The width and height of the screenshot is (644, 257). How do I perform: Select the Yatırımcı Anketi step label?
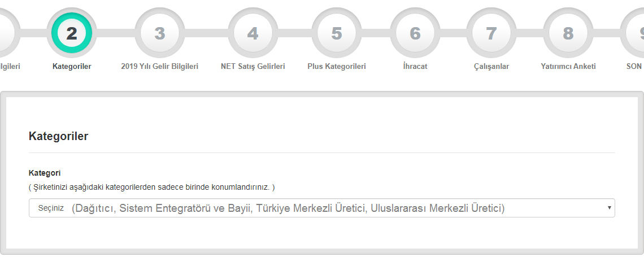coord(568,66)
